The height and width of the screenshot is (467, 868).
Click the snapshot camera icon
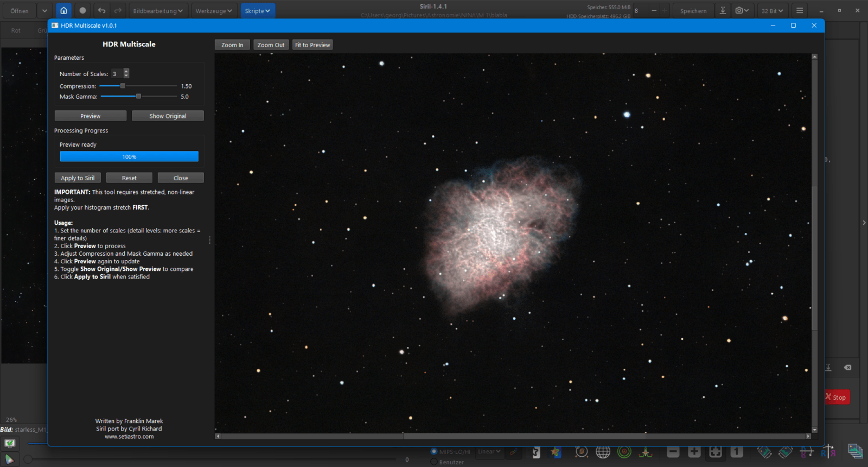[x=741, y=10]
